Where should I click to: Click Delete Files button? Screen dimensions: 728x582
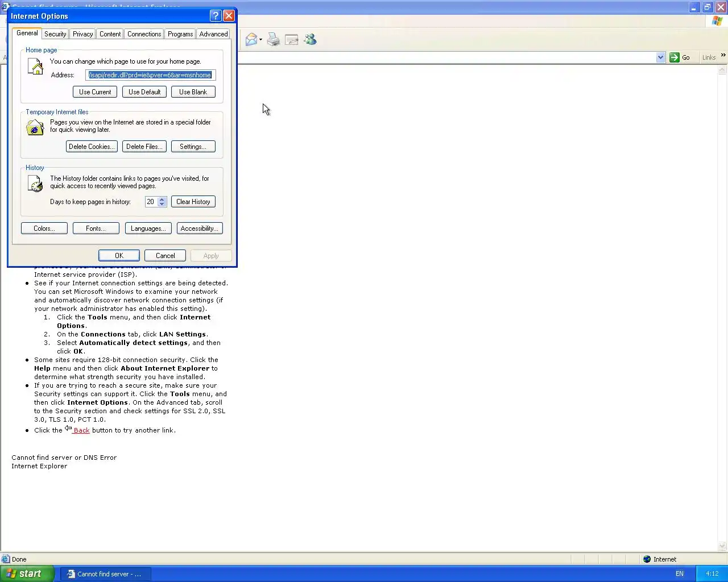click(144, 147)
